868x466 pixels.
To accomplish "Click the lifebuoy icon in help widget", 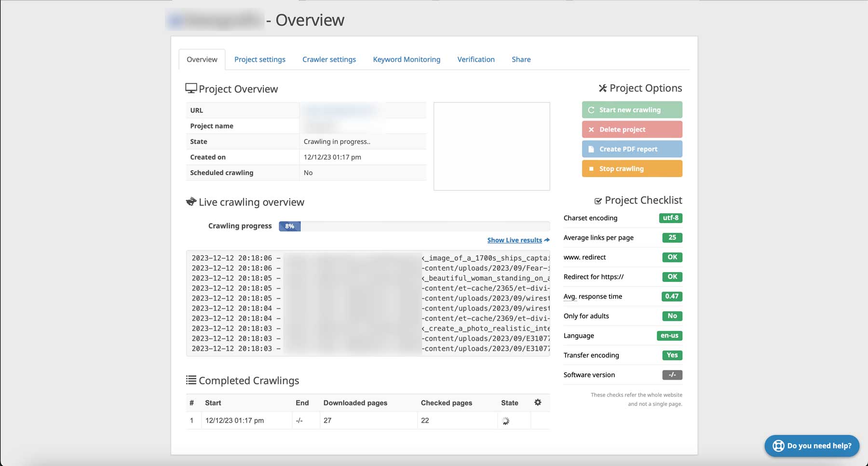I will (x=778, y=446).
